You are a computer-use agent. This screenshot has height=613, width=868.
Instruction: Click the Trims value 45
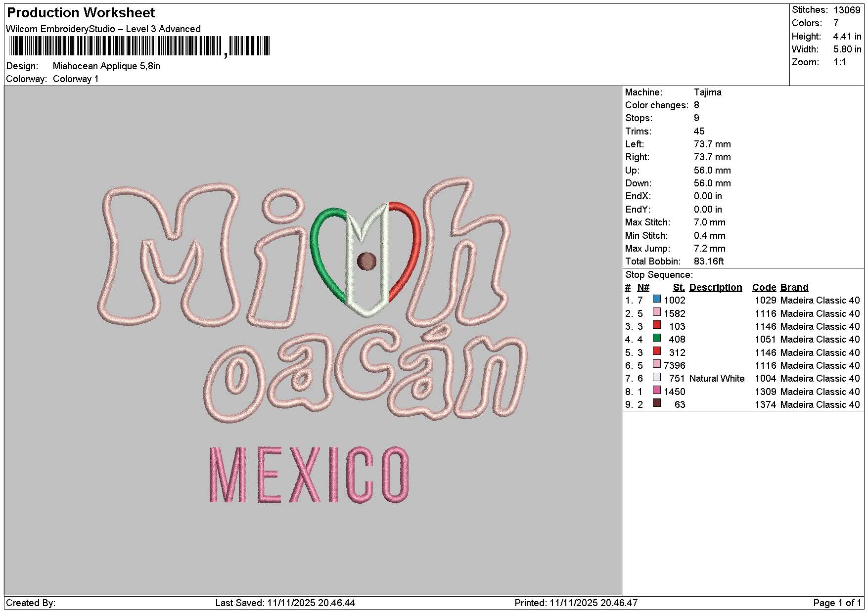699,131
